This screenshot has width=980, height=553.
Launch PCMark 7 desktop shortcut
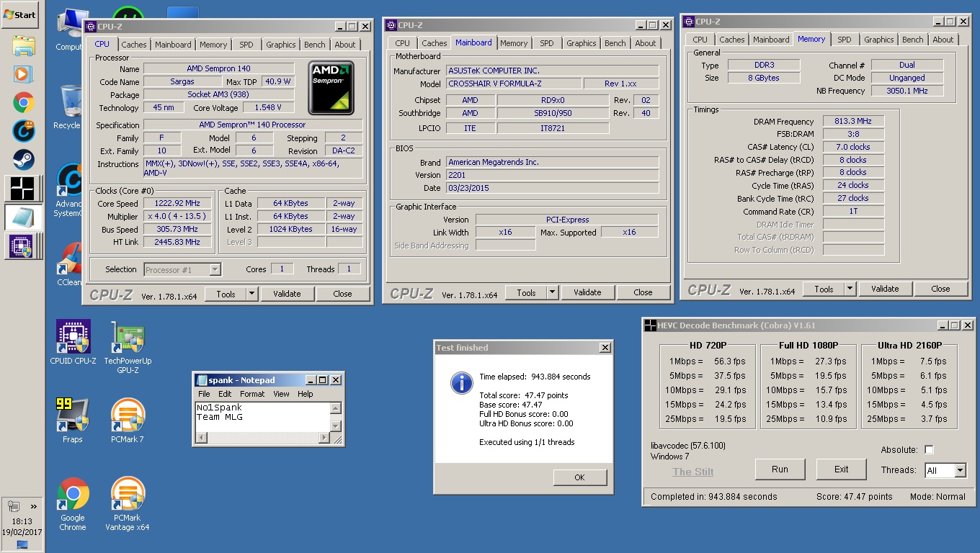(x=128, y=421)
